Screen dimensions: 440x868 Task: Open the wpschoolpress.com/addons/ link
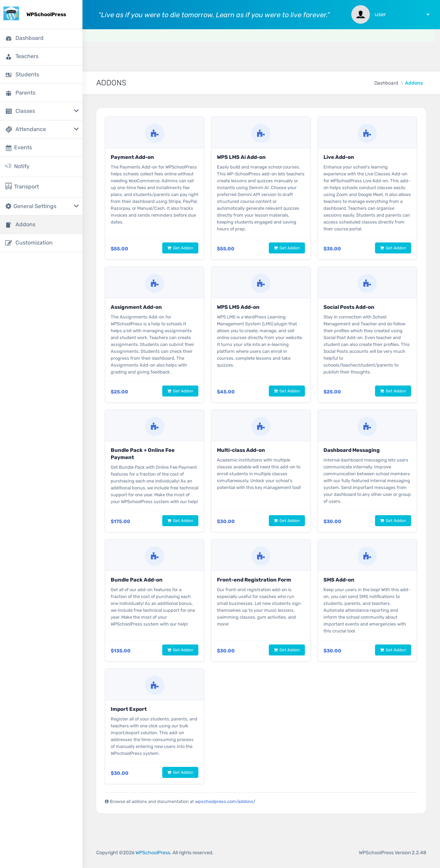point(225,802)
